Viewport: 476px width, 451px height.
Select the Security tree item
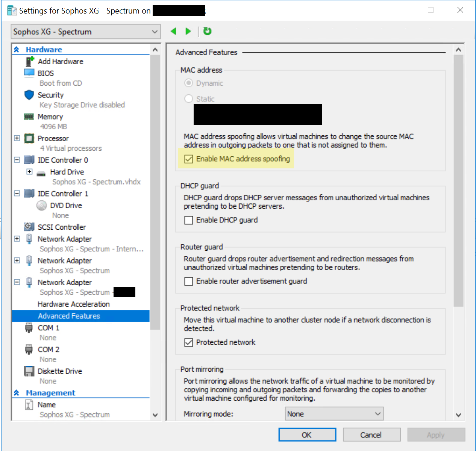tap(51, 95)
